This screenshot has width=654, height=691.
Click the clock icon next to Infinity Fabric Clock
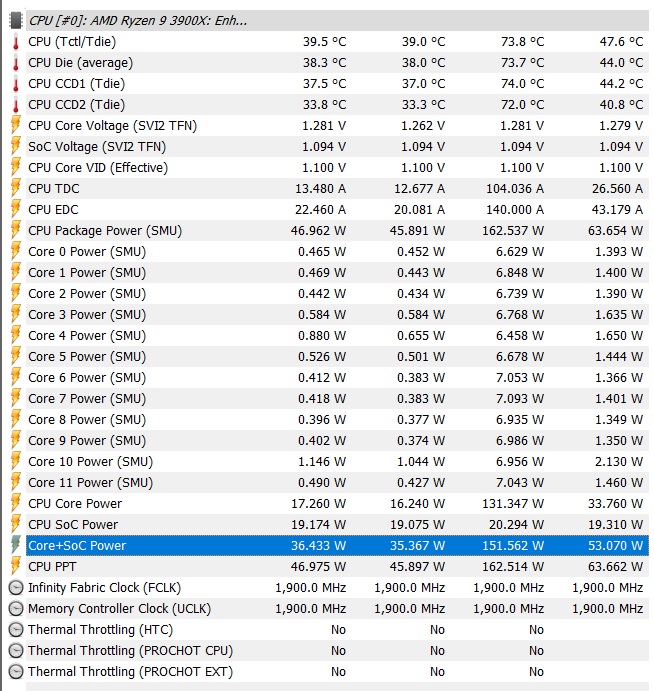[15, 588]
